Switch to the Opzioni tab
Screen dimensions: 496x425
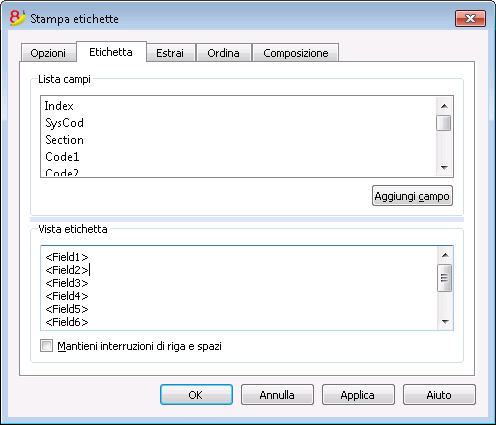click(48, 53)
